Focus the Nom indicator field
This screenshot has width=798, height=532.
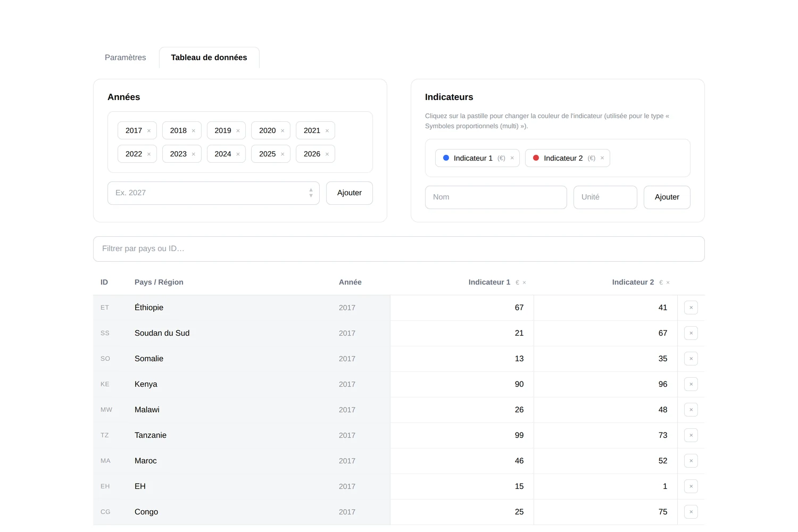click(x=496, y=197)
